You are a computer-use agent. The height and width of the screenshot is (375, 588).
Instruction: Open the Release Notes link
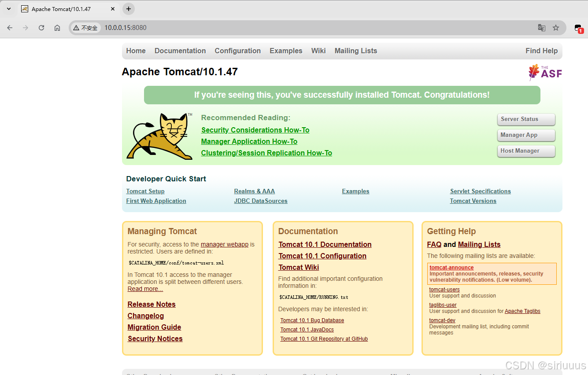[x=152, y=304]
